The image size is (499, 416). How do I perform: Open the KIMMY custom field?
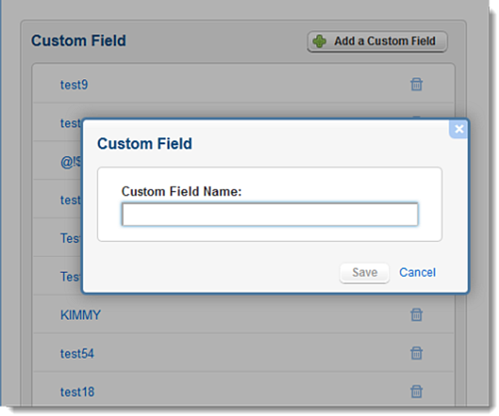(x=80, y=315)
